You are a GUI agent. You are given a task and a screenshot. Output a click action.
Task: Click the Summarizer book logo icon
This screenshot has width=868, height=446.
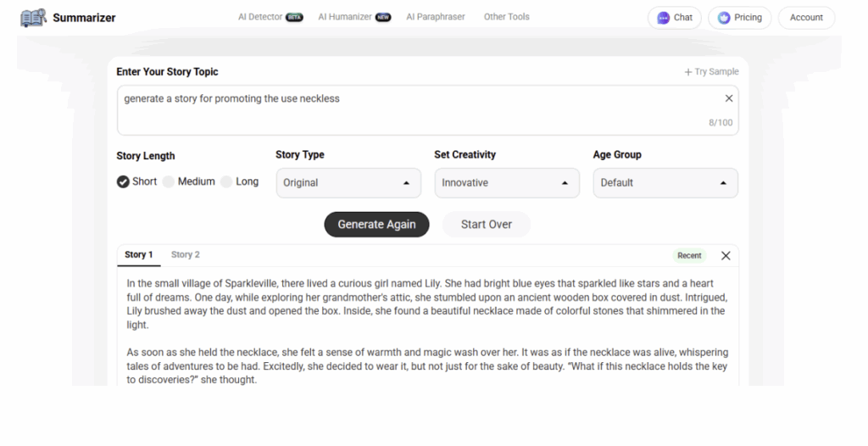point(33,18)
